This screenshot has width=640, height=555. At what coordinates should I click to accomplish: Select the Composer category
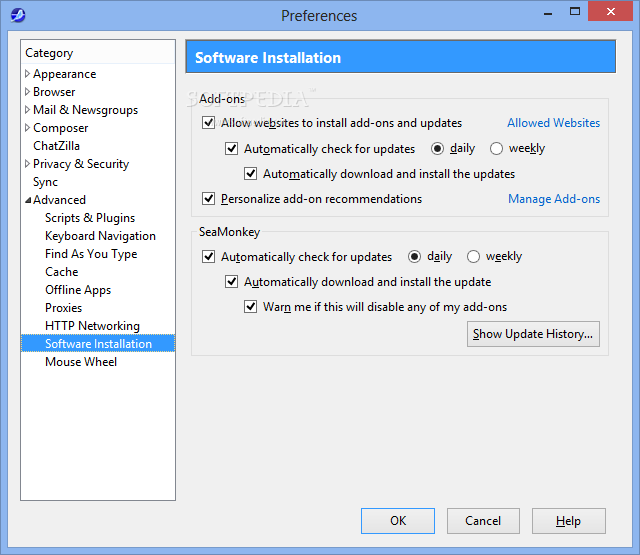pyautogui.click(x=60, y=128)
